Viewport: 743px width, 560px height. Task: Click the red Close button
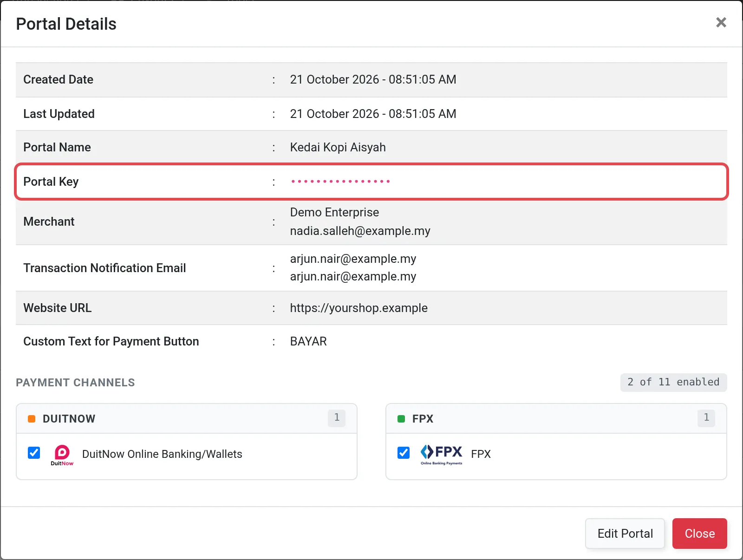(699, 534)
